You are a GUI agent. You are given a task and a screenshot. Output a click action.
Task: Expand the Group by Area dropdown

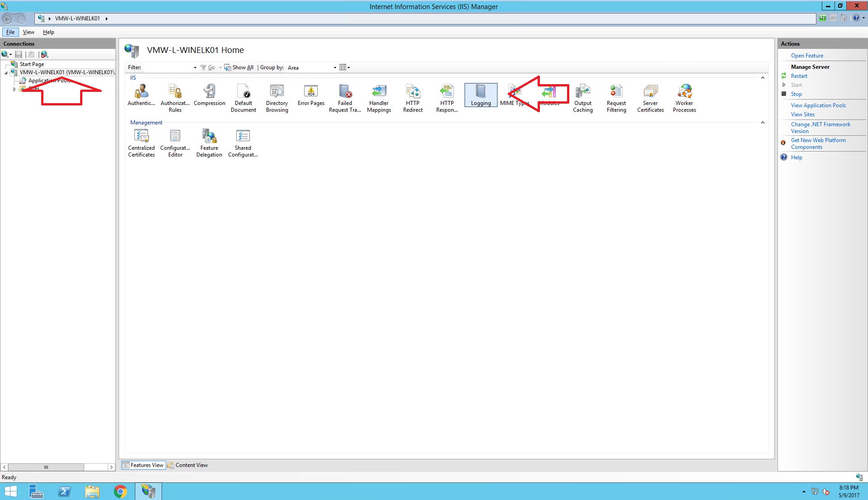pos(335,68)
